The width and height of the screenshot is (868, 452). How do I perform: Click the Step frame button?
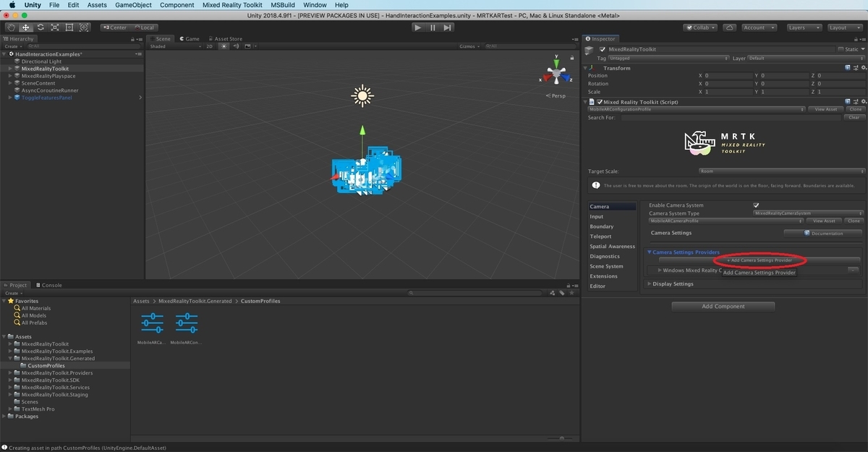[x=448, y=27]
